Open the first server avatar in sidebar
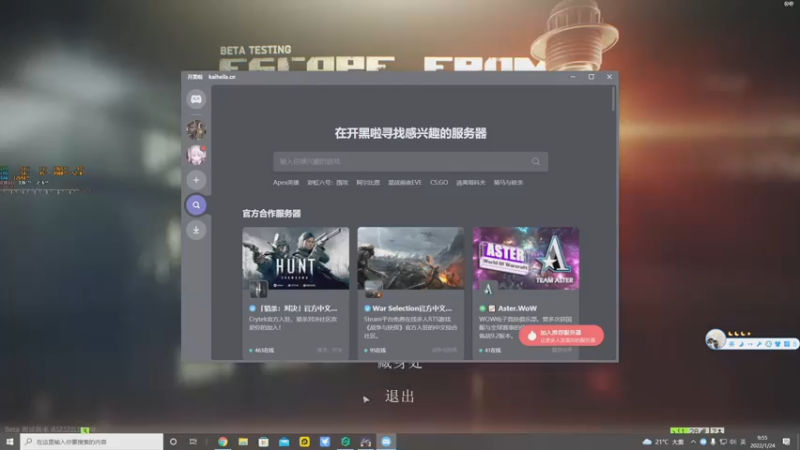Image resolution: width=800 pixels, height=450 pixels. [x=196, y=130]
